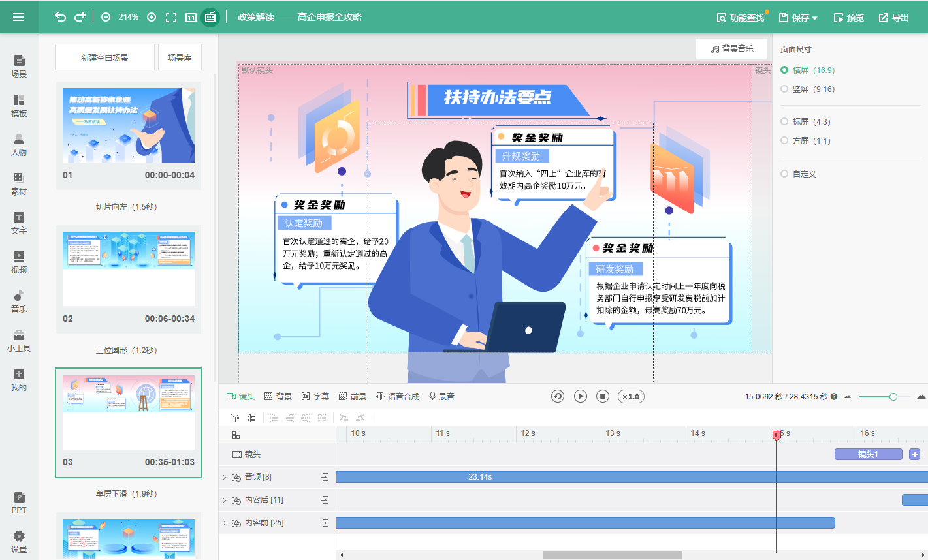Image resolution: width=928 pixels, height=560 pixels.
Task: Open the 保存 save dropdown
Action: tap(799, 18)
